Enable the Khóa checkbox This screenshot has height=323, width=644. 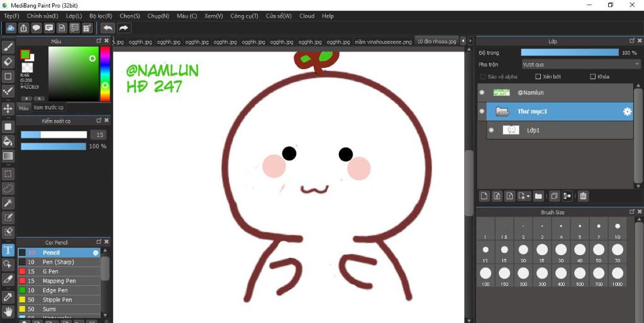[x=592, y=77]
